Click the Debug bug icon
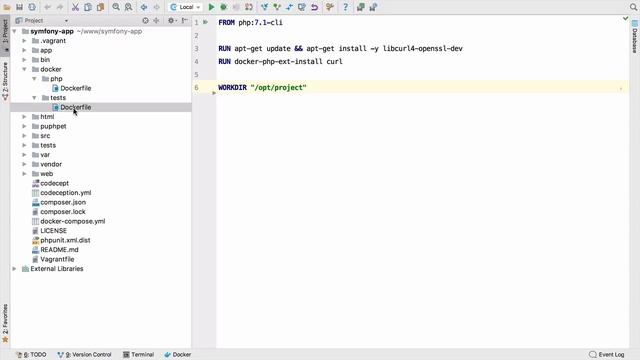This screenshot has width=640, height=360. click(224, 7)
